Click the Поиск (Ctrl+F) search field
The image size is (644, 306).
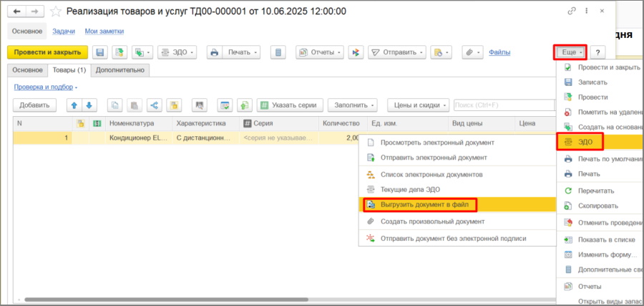tap(504, 105)
